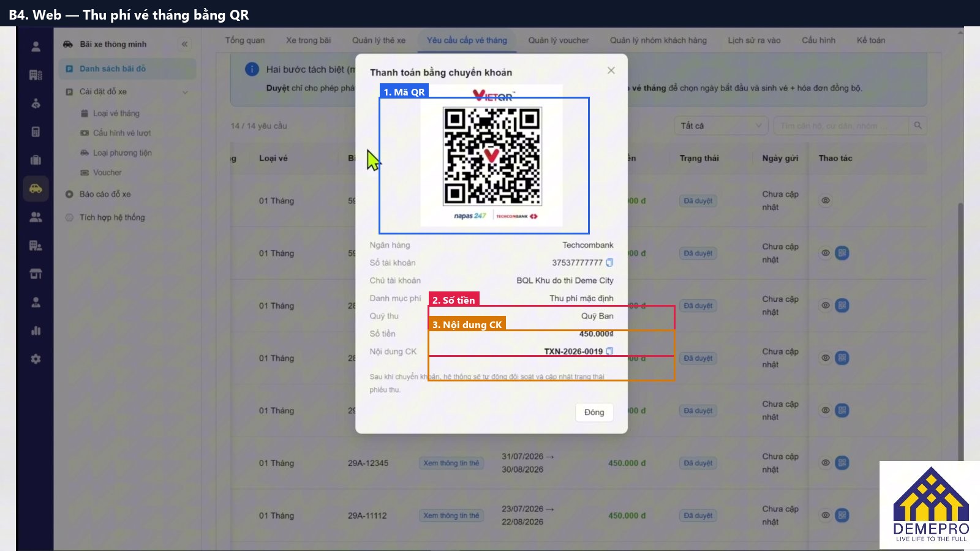980x551 pixels.
Task: Open the QR payment for the 29A-12345 request
Action: click(842, 463)
